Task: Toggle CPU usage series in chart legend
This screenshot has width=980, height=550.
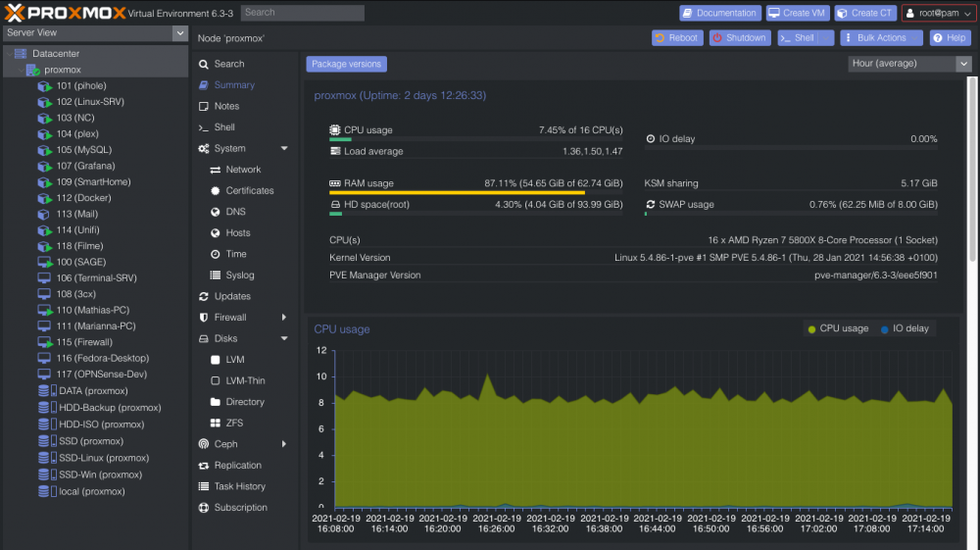Action: 838,328
